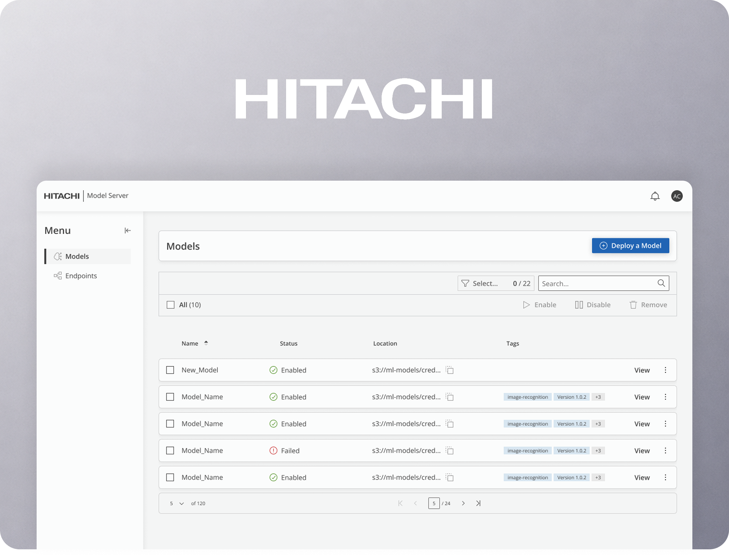Check the New_Model row checkbox
729x560 pixels.
click(170, 370)
